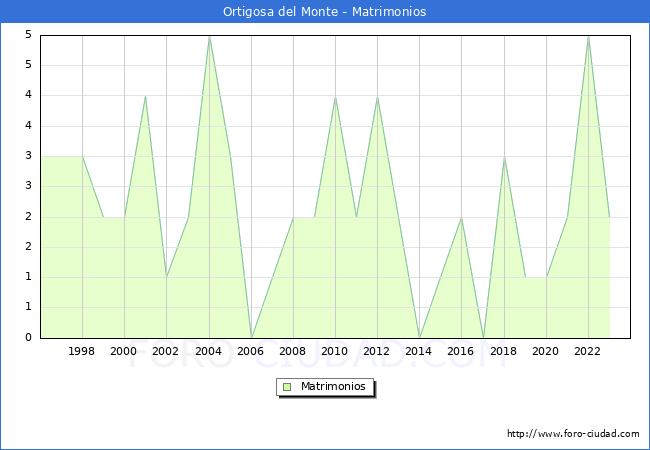Open the foro-ciudad.com link

point(573,434)
